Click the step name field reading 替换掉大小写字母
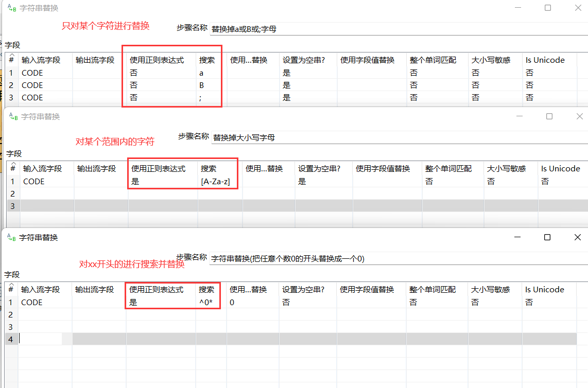 click(399, 137)
